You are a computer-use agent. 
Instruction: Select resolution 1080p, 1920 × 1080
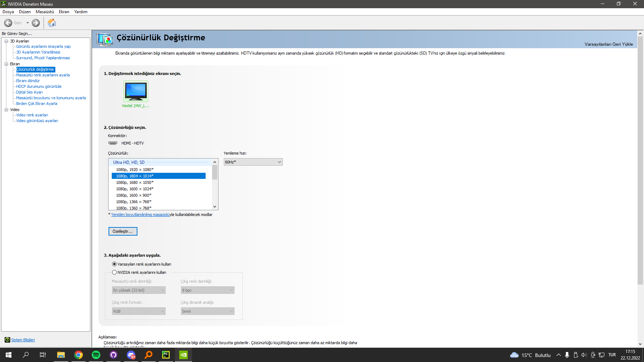coord(159,170)
